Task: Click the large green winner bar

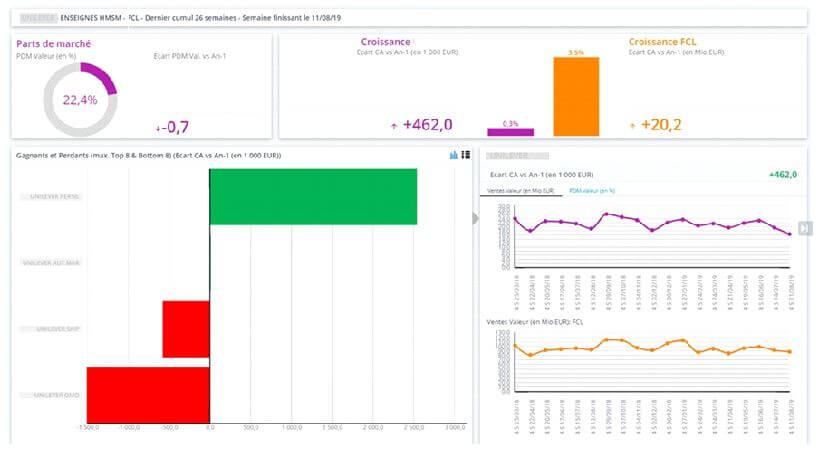Action: point(313,197)
